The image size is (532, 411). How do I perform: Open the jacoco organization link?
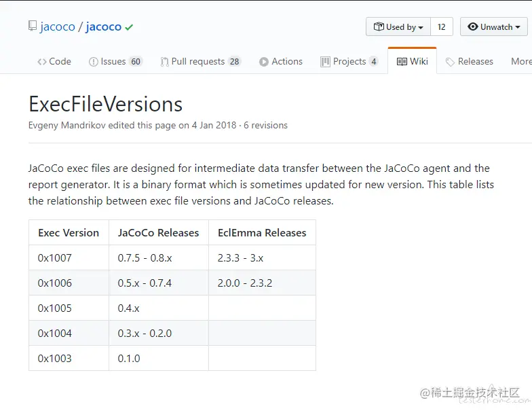(57, 26)
